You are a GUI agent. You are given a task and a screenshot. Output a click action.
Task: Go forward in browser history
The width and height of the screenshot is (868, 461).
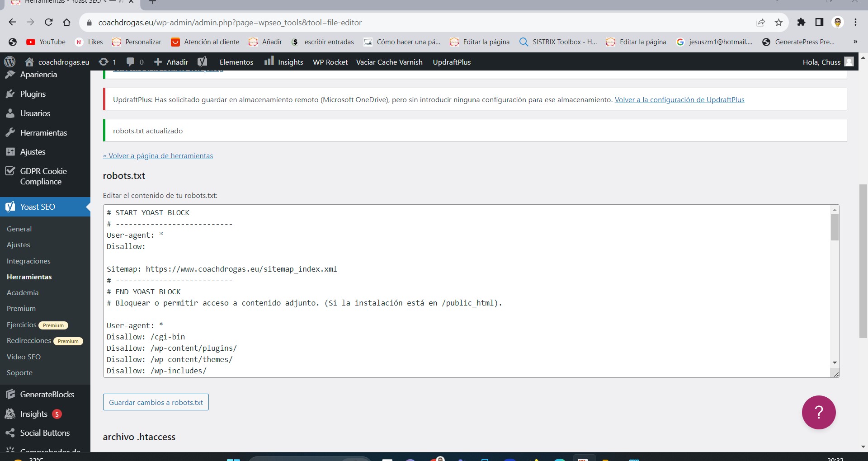pyautogui.click(x=30, y=22)
